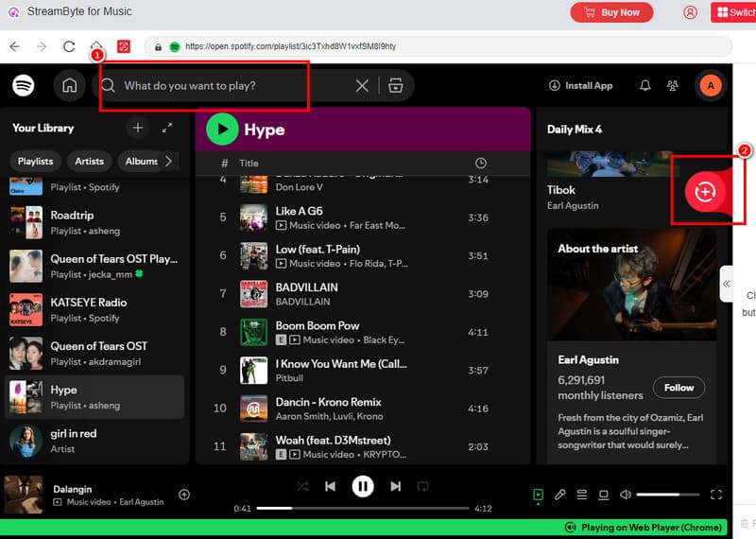Image resolution: width=756 pixels, height=539 pixels.
Task: Click the Switch button in title bar
Action: pos(733,12)
